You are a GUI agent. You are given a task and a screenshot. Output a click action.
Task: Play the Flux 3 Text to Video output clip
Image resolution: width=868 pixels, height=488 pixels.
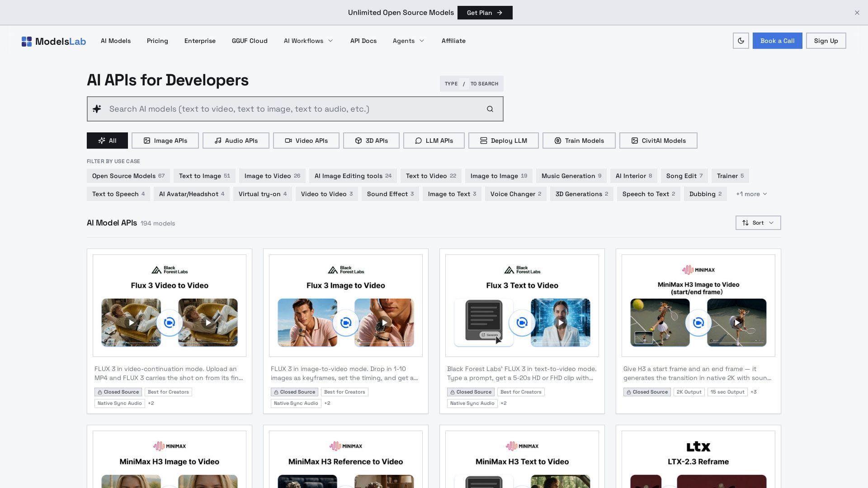coord(561,323)
